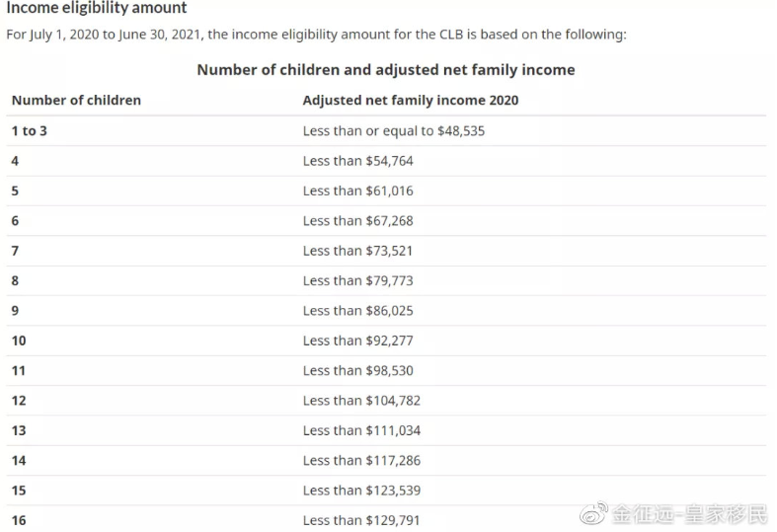Select the 'Less than or equal to $48,535' cell
777x532 pixels.
394,130
